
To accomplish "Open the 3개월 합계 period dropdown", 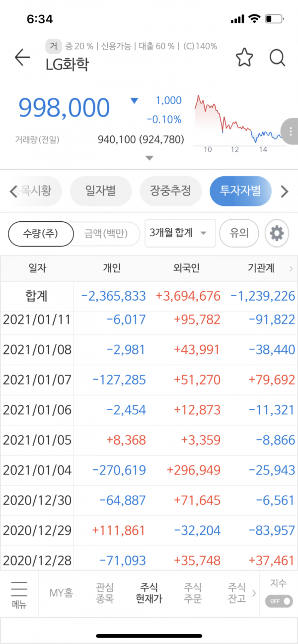I will pyautogui.click(x=180, y=233).
